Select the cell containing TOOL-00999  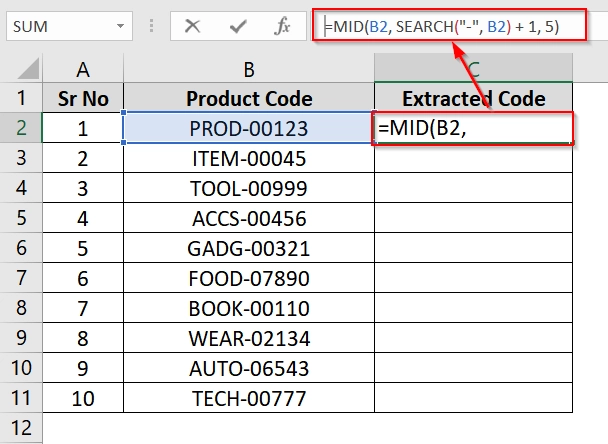249,188
